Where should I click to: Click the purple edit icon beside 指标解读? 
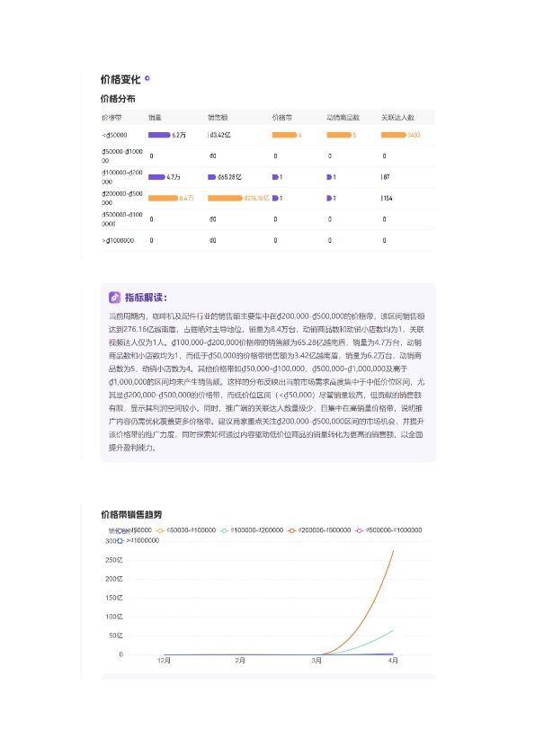tap(114, 298)
